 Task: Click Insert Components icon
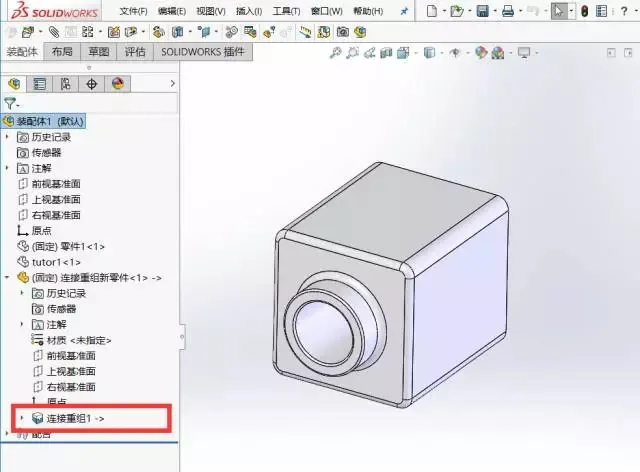28,32
